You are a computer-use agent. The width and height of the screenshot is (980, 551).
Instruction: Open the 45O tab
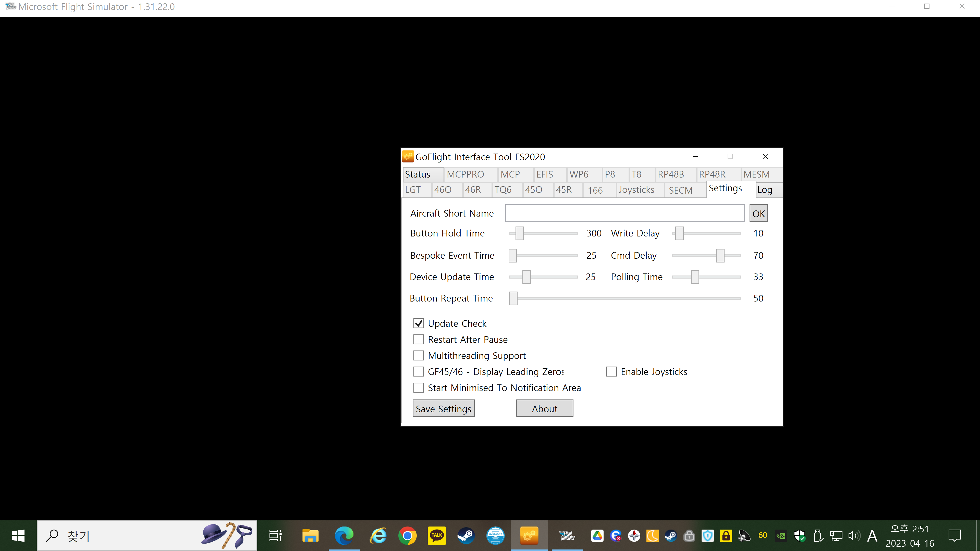click(x=538, y=190)
